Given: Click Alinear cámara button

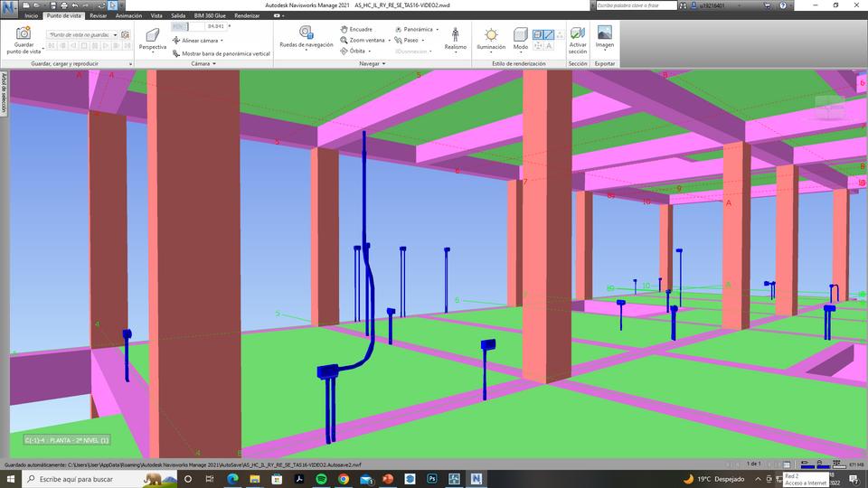Looking at the screenshot, I should click(198, 41).
